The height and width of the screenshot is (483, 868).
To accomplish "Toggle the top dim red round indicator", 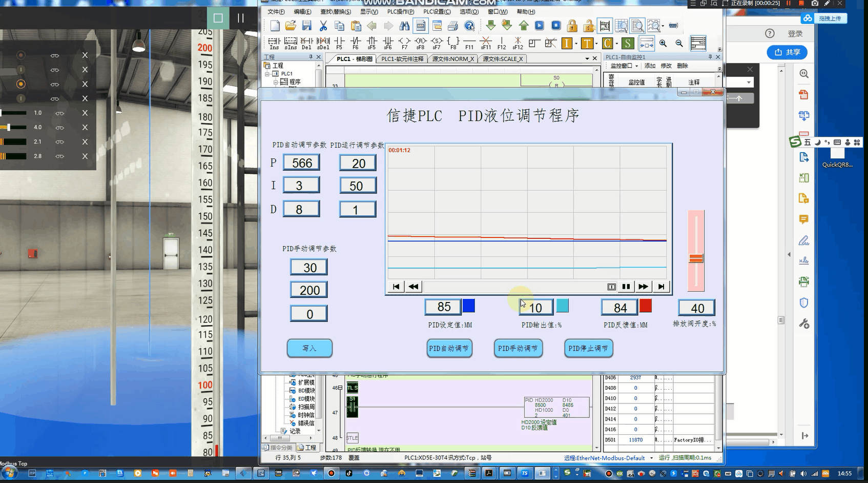I will click(x=20, y=55).
